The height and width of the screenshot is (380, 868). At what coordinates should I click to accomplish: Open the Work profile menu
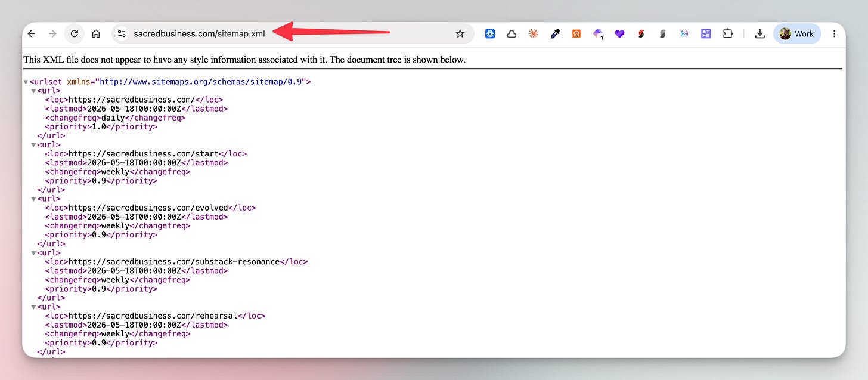[796, 34]
